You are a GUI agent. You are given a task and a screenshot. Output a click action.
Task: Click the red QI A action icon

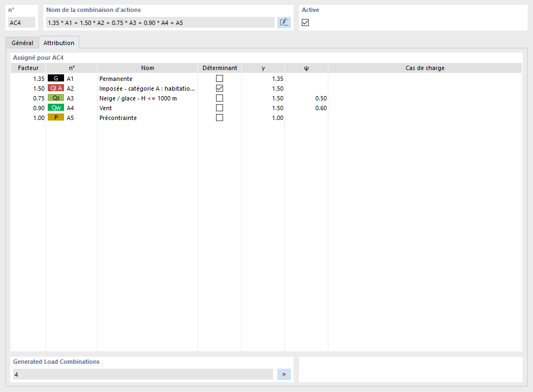[x=56, y=88]
